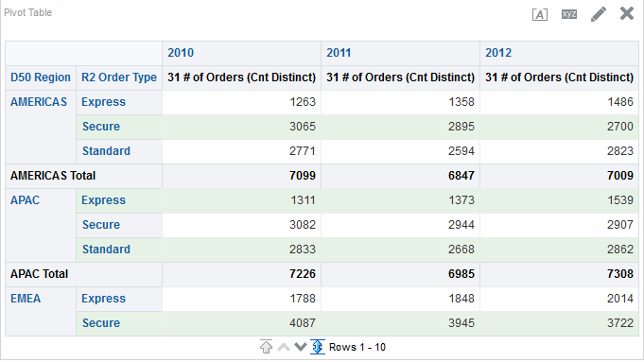Select cell value 1311
The height and width of the screenshot is (362, 644).
[x=304, y=200]
